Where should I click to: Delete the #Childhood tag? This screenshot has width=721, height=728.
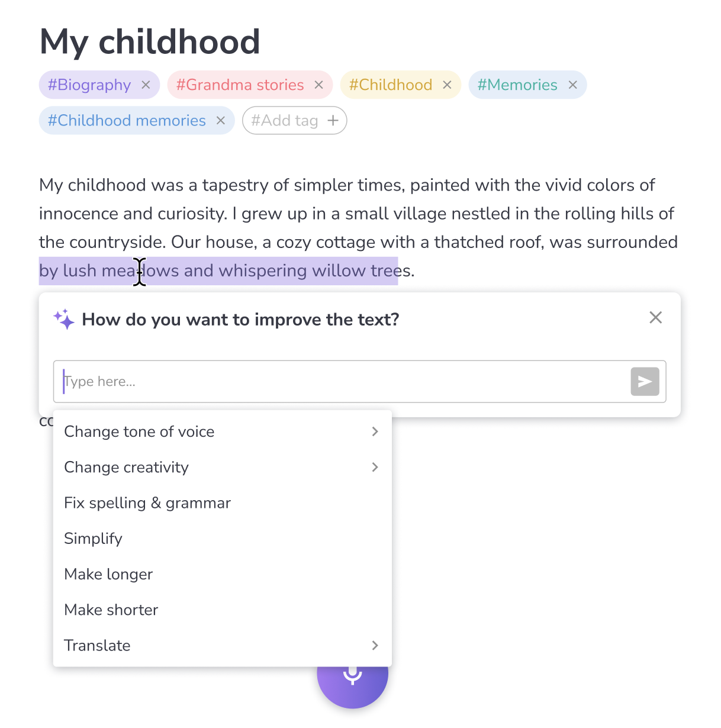[x=447, y=85]
